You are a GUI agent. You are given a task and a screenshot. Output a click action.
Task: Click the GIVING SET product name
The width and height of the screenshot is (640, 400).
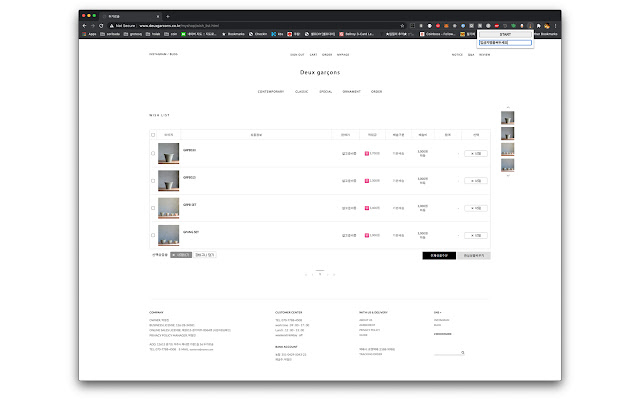click(x=191, y=232)
